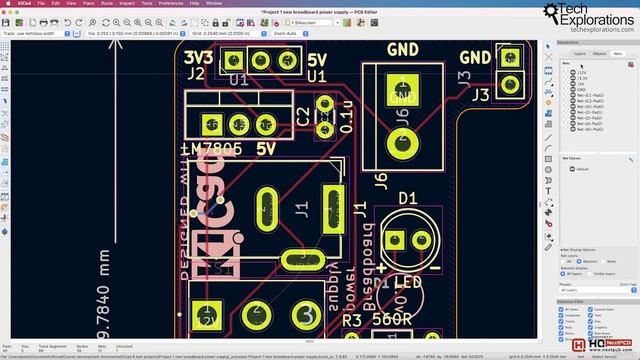The height and width of the screenshot is (360, 640).
Task: Toggle Text selection filter checkbox
Action: (x=590, y=316)
